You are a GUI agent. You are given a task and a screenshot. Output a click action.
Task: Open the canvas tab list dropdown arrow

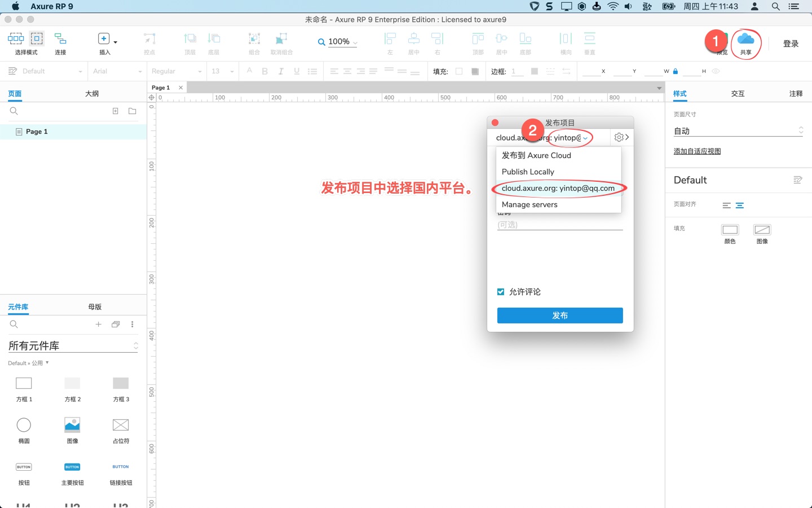coord(659,88)
